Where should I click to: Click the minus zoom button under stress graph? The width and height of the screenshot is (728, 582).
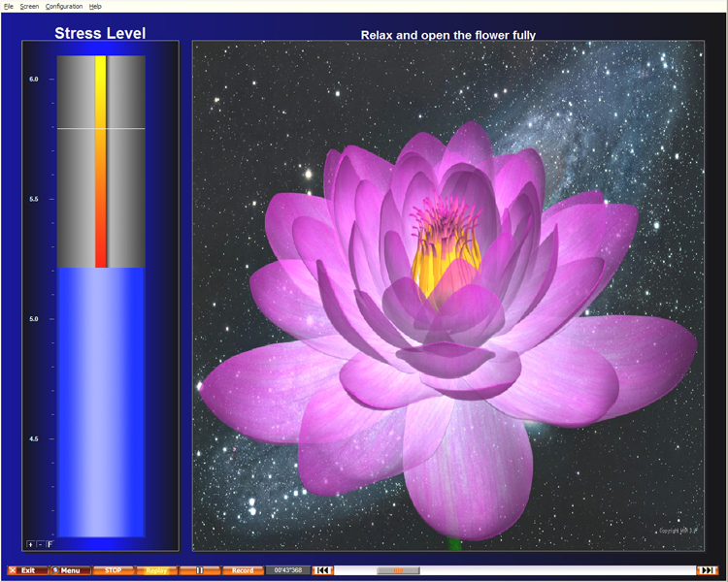coord(40,544)
